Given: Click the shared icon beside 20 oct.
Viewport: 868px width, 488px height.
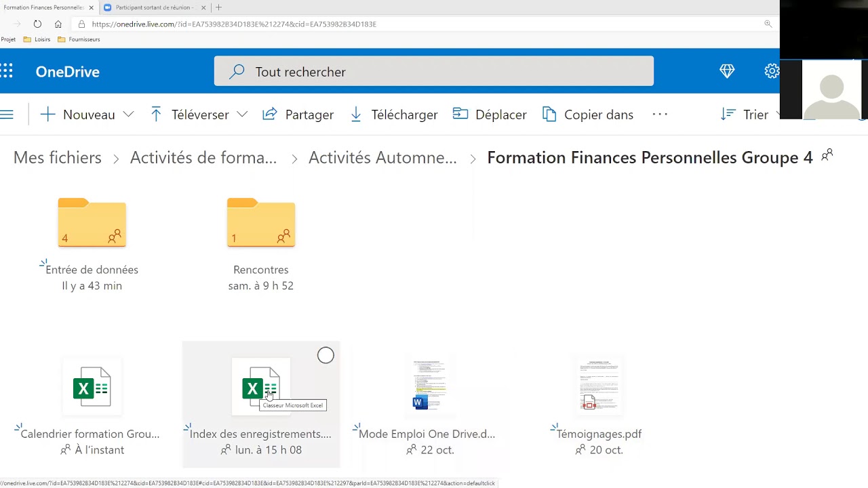Looking at the screenshot, I should pyautogui.click(x=580, y=449).
